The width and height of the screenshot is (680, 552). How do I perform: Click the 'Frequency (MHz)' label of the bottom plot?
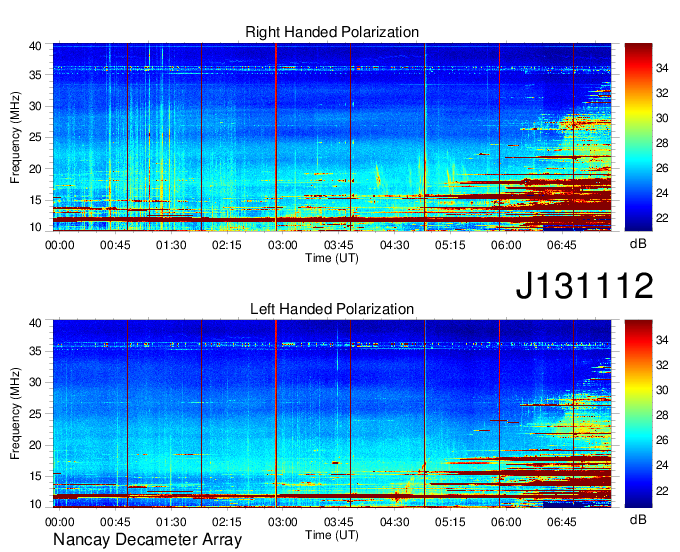15,414
